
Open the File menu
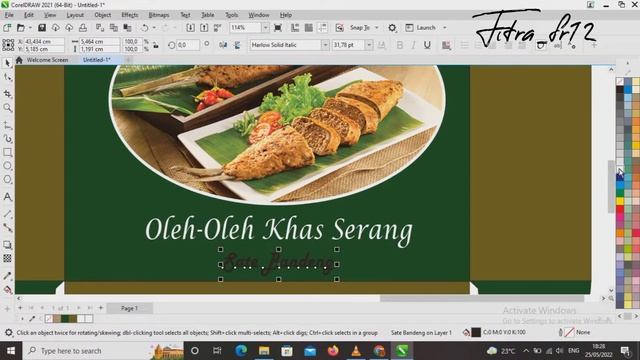pyautogui.click(x=9, y=15)
